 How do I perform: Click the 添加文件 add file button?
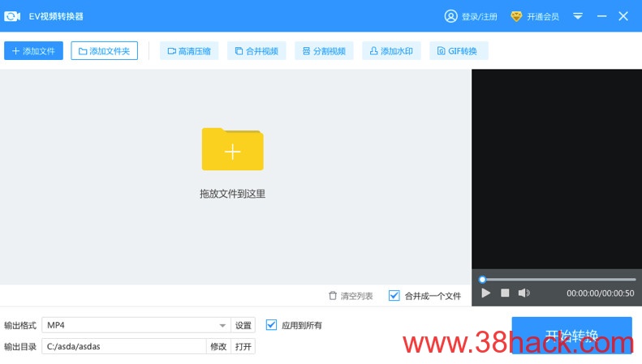click(33, 51)
